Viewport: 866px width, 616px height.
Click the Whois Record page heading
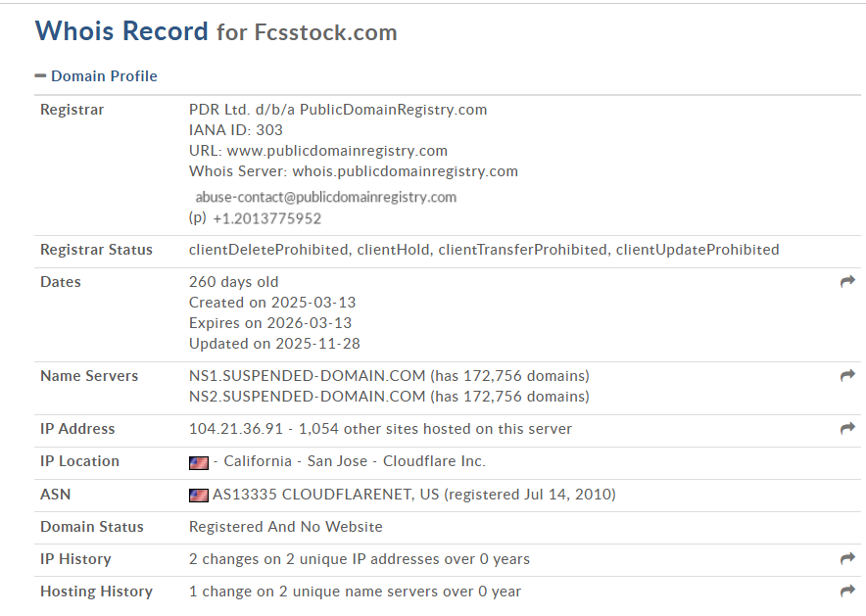(121, 31)
